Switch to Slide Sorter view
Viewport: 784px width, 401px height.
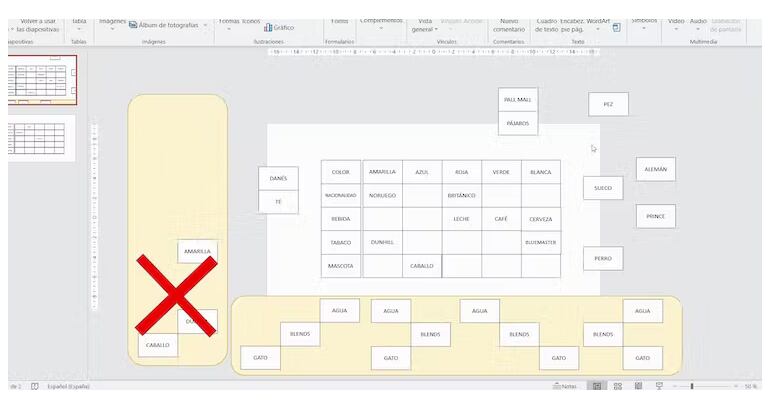[x=618, y=386]
